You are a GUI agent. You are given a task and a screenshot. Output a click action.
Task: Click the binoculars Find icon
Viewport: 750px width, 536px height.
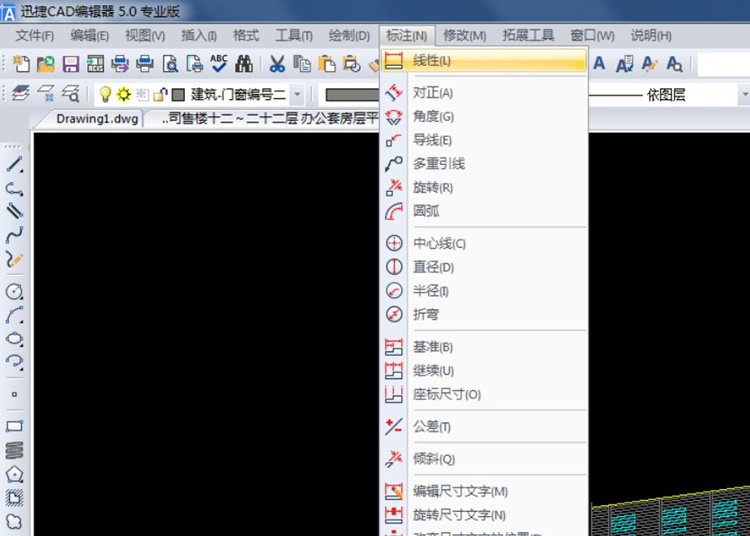pyautogui.click(x=244, y=64)
